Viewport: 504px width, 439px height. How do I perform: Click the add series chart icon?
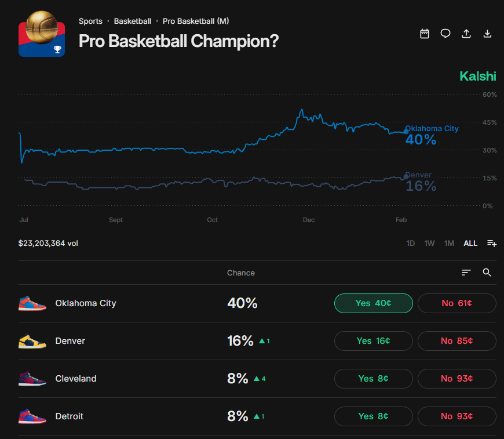point(492,244)
